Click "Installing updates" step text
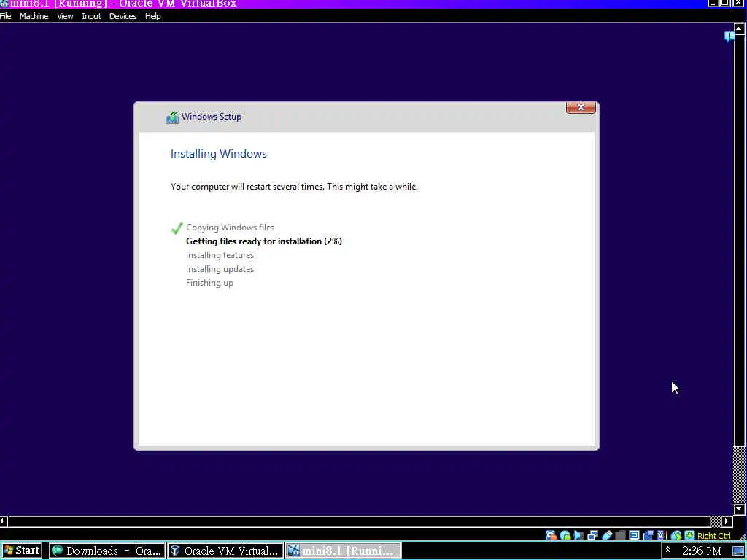This screenshot has width=747, height=560. [220, 269]
